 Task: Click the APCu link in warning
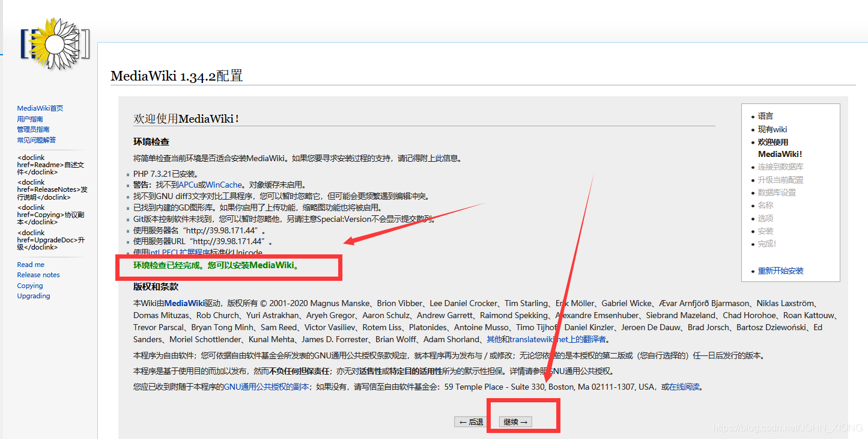(x=189, y=185)
